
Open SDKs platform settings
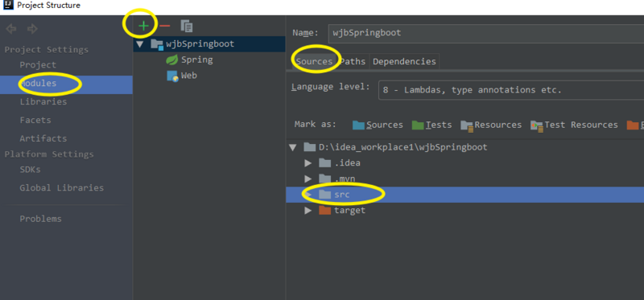pos(30,170)
